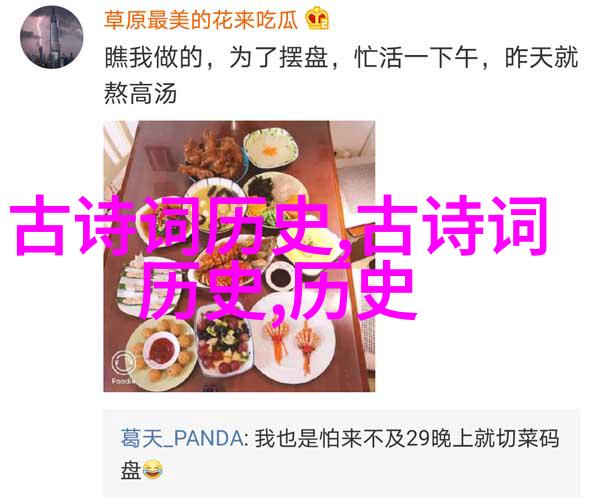
Task: Click the pink overlay second line 历史,历史
Action: [278, 290]
